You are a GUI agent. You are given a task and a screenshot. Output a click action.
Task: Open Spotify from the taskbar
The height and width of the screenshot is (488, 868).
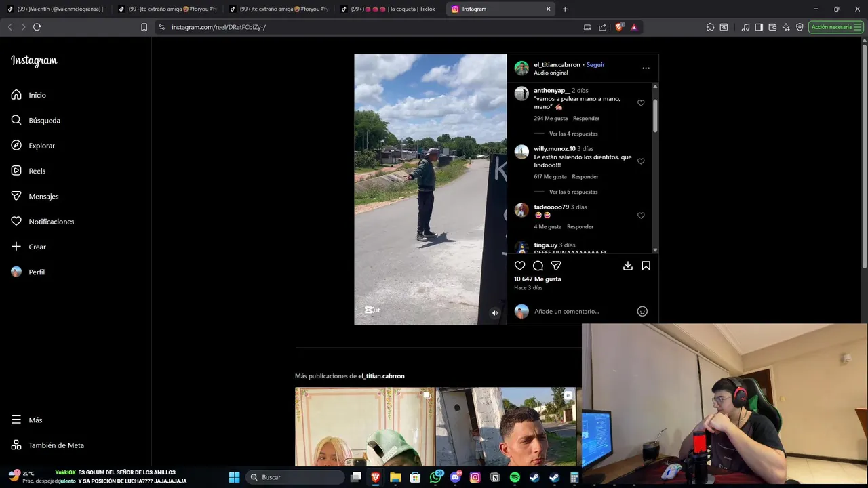(x=515, y=477)
